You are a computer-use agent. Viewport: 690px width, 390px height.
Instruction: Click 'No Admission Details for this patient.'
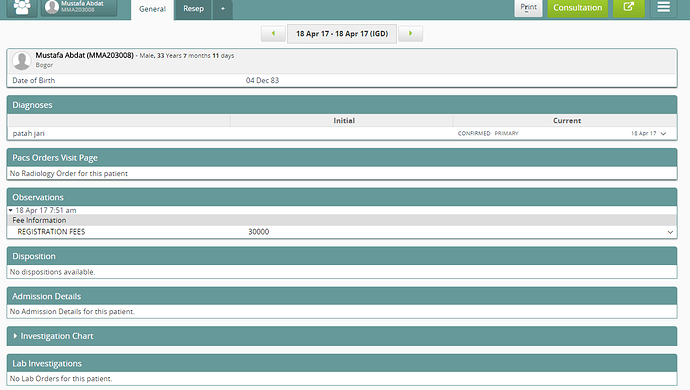72,312
